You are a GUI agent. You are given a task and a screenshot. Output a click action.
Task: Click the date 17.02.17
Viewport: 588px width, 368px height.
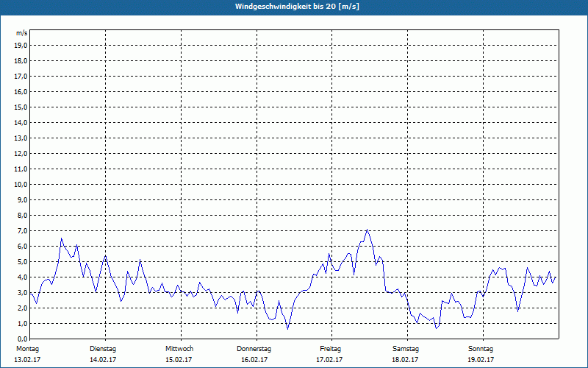click(329, 360)
